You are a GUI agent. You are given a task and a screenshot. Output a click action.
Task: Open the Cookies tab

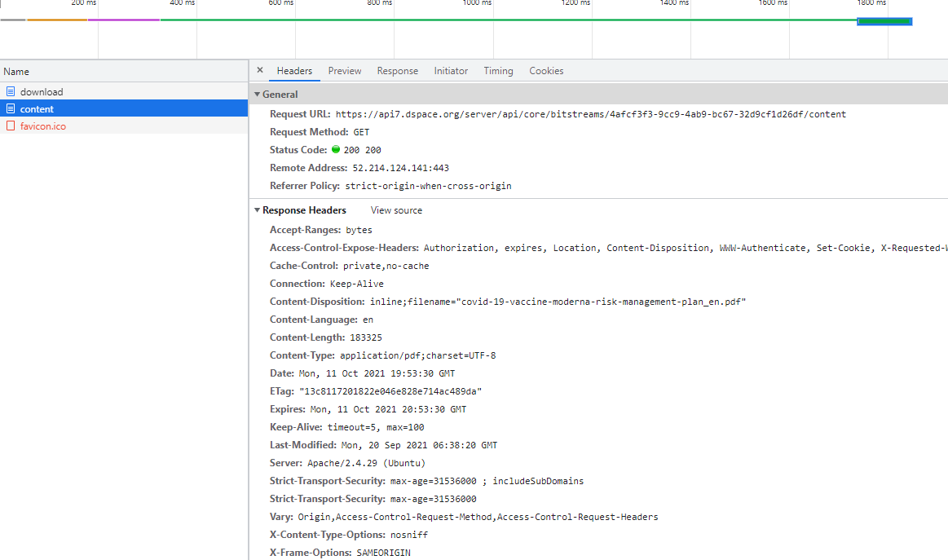[x=545, y=71]
